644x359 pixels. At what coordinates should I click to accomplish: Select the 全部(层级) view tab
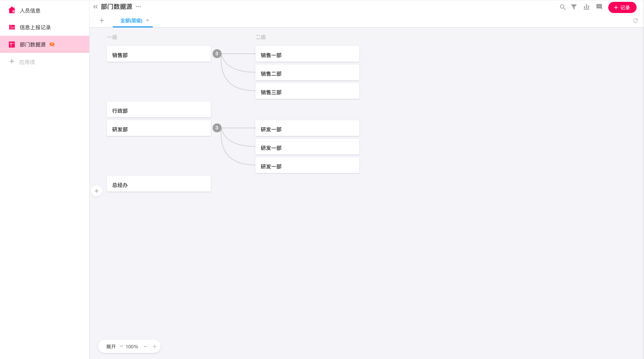pyautogui.click(x=131, y=20)
